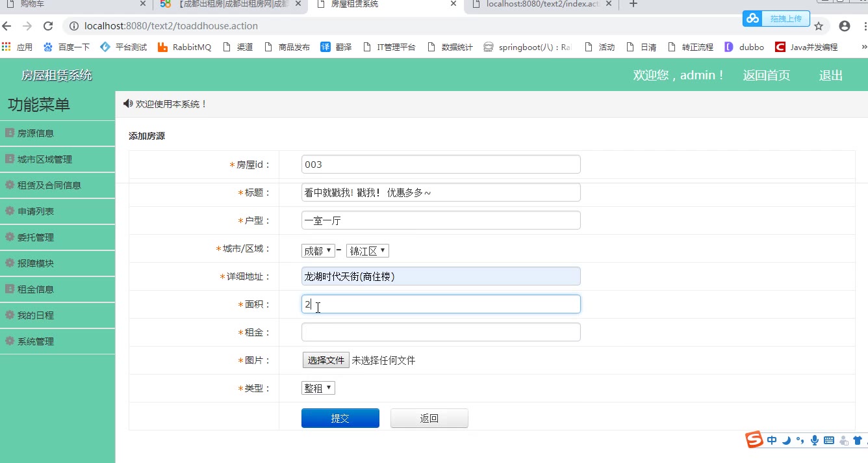This screenshot has width=868, height=463.
Task: Close the 房屋租赁系统 tab
Action: [455, 4]
